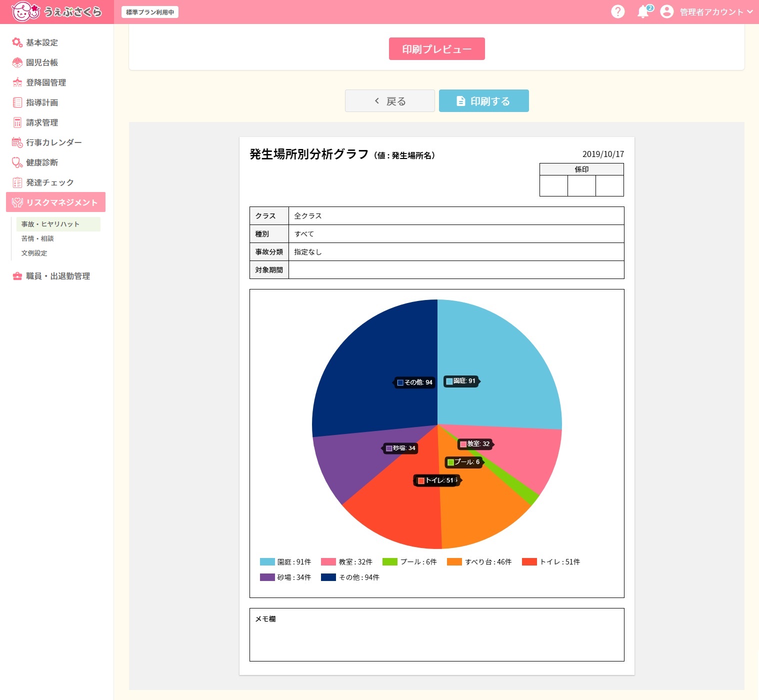
Task: Open the notifications bell icon
Action: [x=643, y=12]
